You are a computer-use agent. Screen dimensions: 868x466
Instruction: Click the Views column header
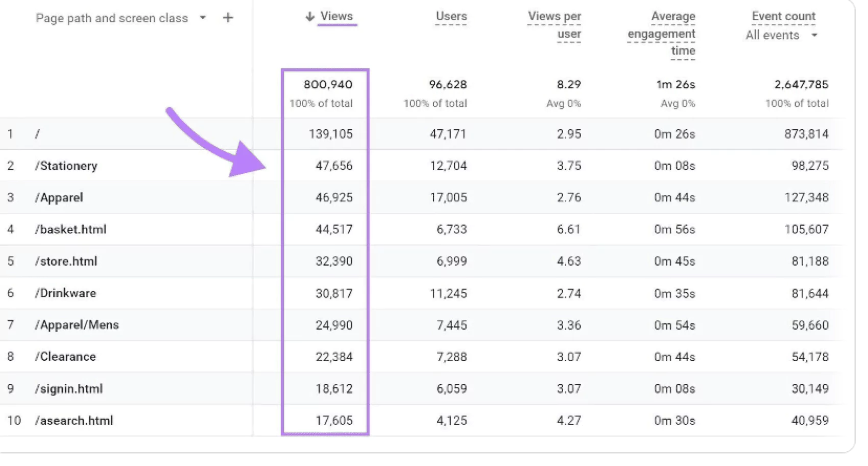[x=336, y=16]
